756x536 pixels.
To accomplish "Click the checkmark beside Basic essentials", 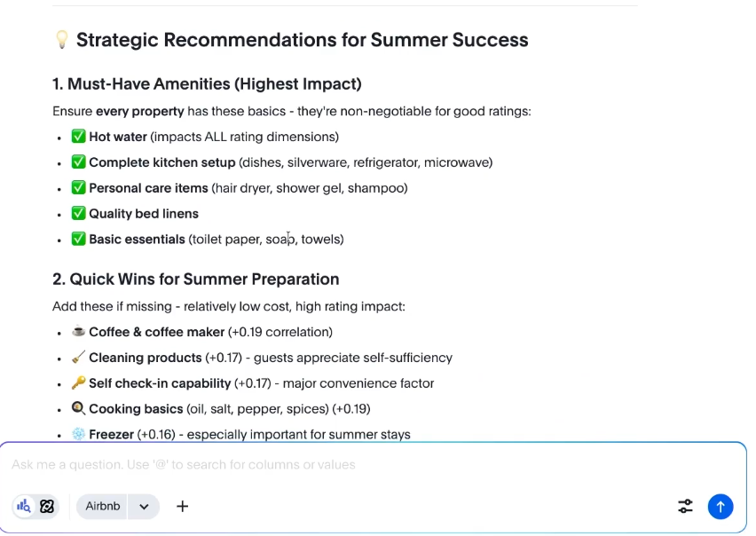I will tap(78, 239).
